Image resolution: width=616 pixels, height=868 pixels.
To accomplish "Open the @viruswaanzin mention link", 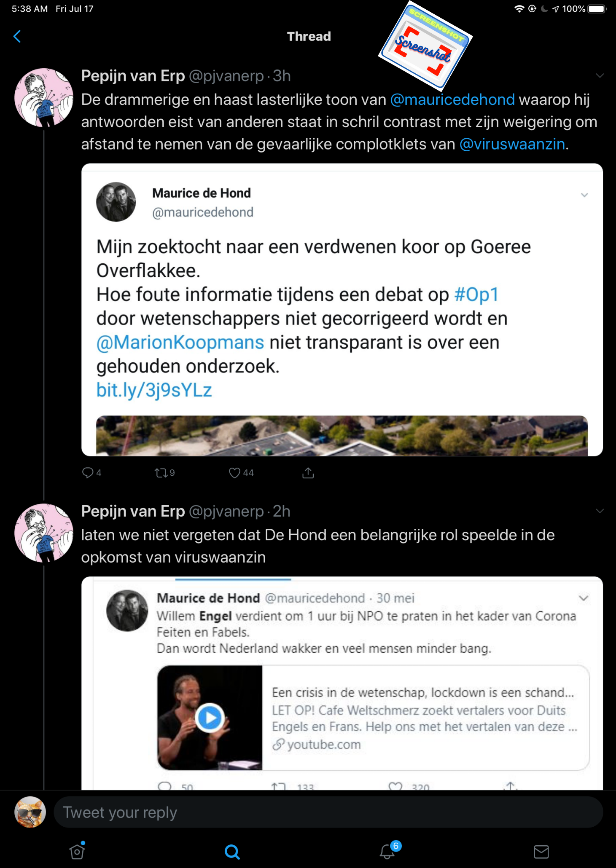I will 512,144.
